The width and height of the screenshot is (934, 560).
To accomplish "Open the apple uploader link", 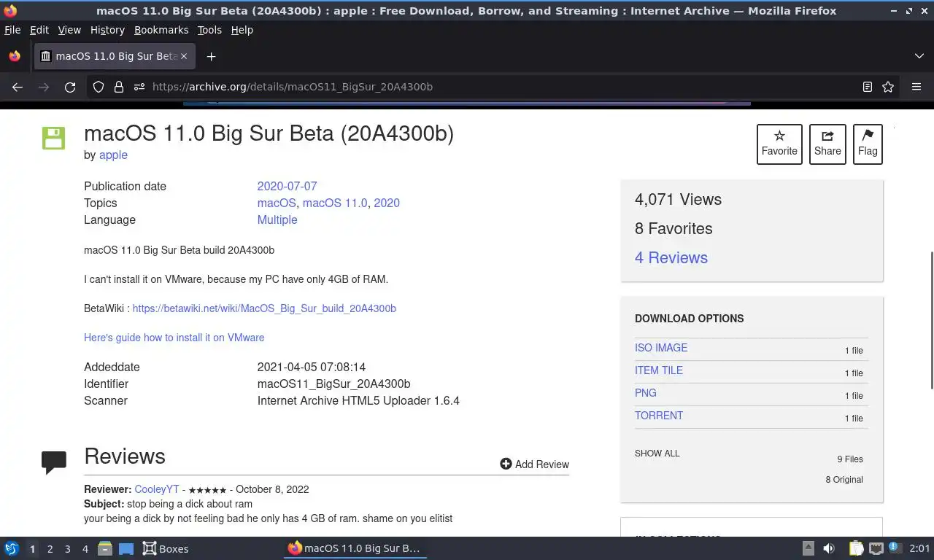I will (113, 155).
